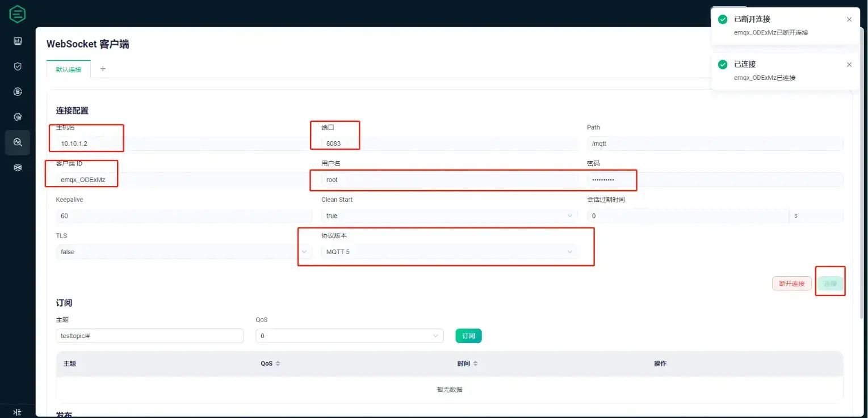Image resolution: width=868 pixels, height=418 pixels.
Task: Open the stacked layers sidebar icon
Action: (18, 168)
